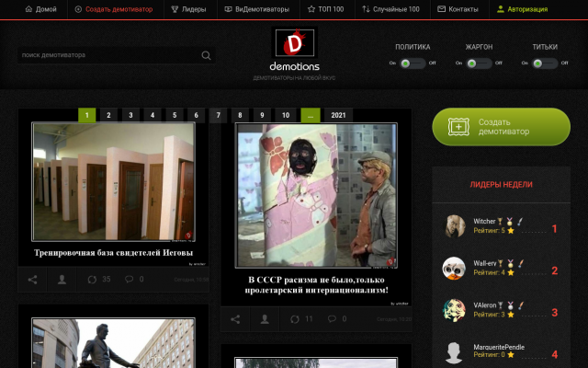Select current pagination page 1
Image resolution: width=588 pixels, height=368 pixels.
tap(87, 115)
